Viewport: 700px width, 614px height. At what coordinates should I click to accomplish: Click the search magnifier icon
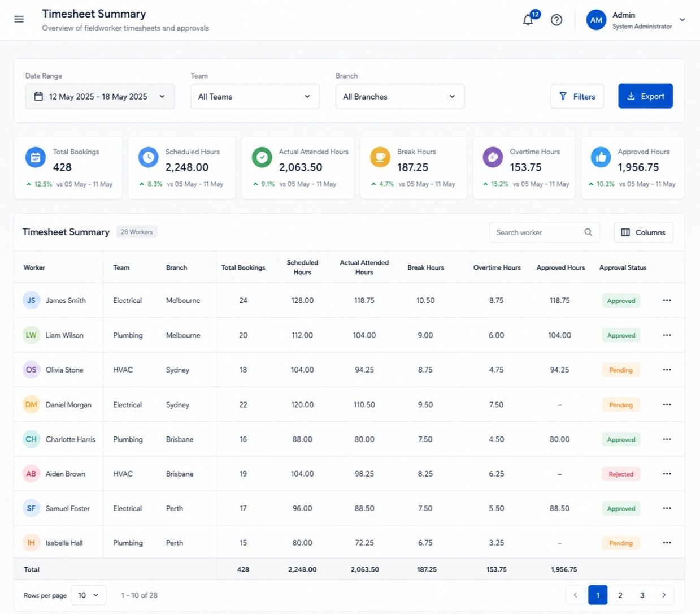[588, 232]
